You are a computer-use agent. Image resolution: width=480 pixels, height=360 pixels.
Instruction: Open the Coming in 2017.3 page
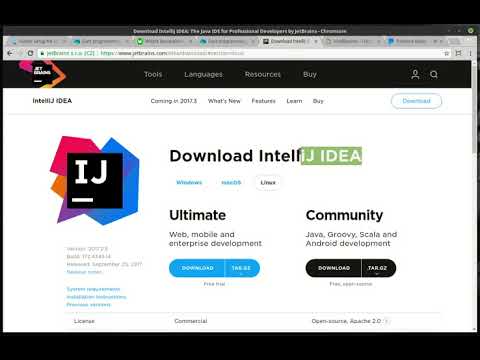tap(174, 101)
